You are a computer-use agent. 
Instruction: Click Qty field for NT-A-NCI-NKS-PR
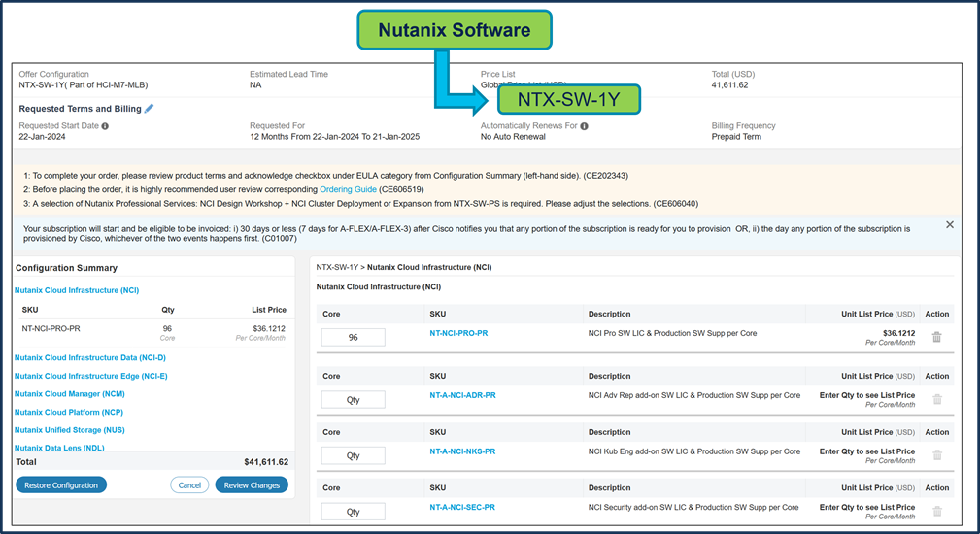point(354,455)
